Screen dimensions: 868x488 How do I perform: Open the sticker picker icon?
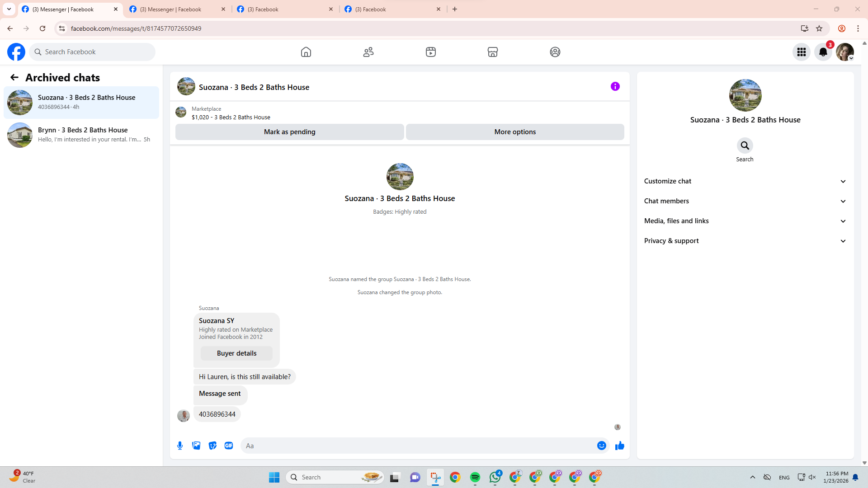(x=212, y=446)
